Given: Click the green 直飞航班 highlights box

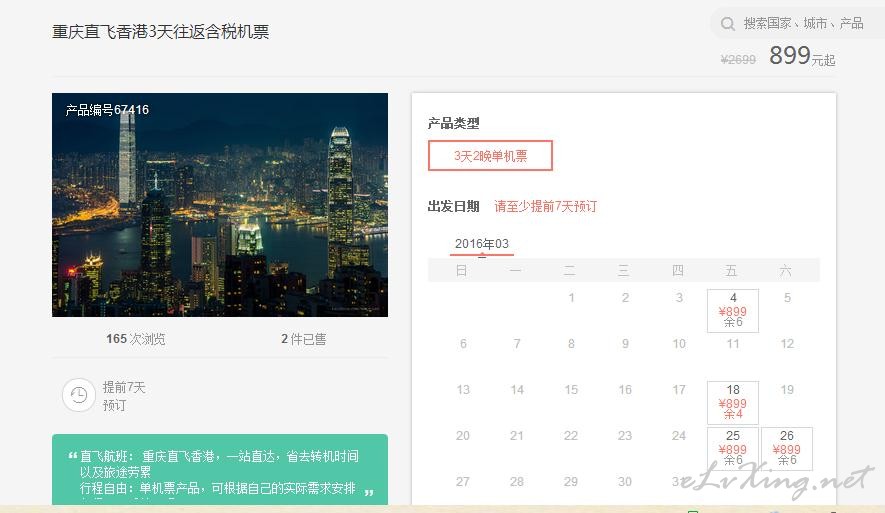Looking at the screenshot, I should (220, 470).
